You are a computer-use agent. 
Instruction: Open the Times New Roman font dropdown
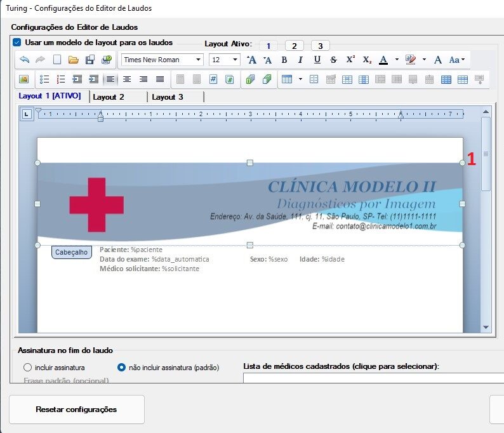[x=199, y=60]
